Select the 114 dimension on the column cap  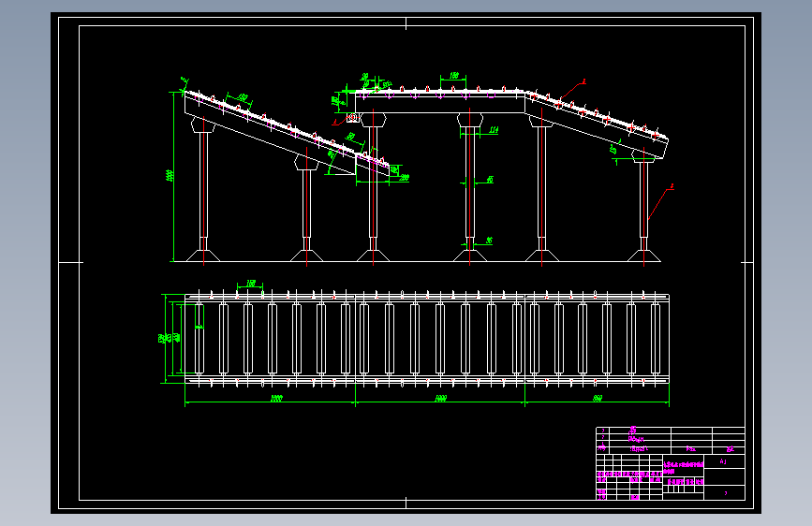(494, 130)
